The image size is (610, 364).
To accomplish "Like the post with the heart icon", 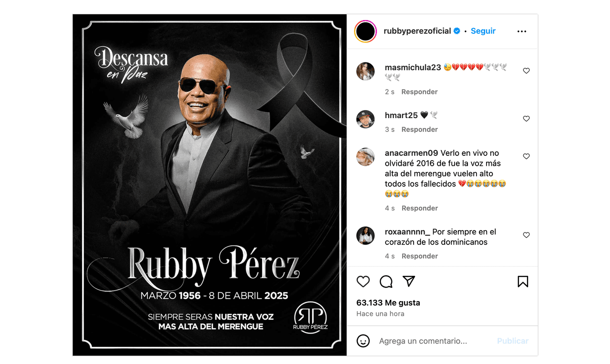I will 363,282.
